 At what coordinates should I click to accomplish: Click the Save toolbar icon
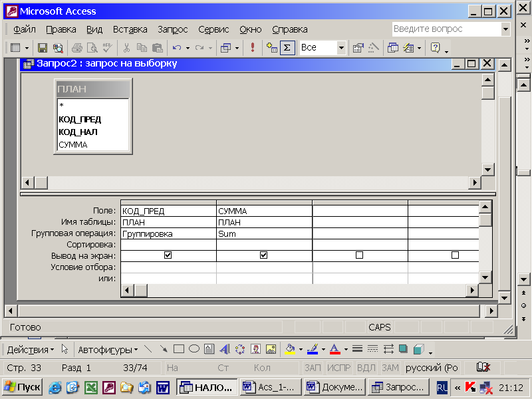click(x=43, y=48)
